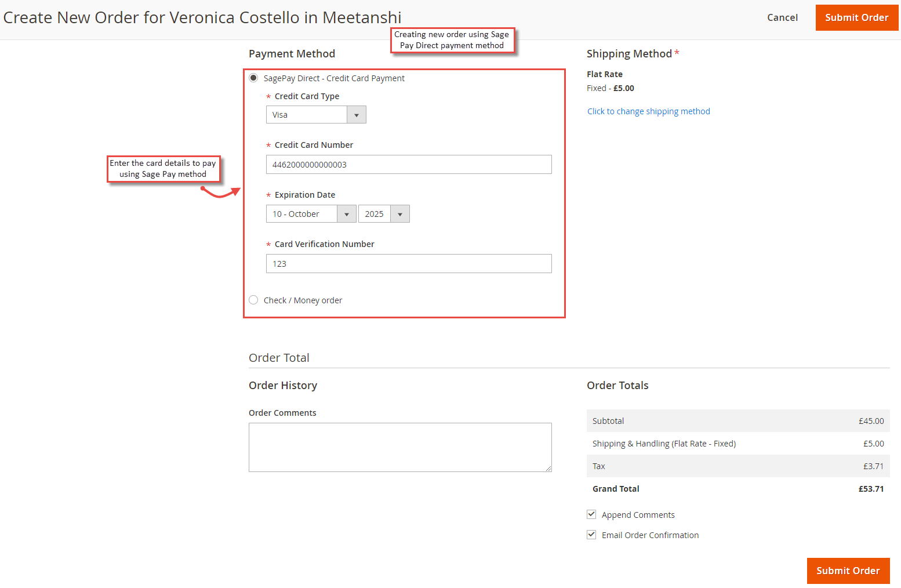This screenshot has width=901, height=588.
Task: Click the Shipping Method heading
Action: [x=629, y=54]
